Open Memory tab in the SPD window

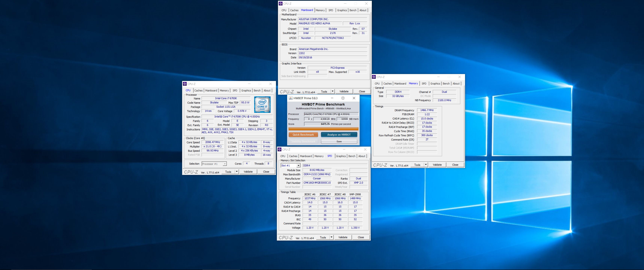click(x=319, y=156)
